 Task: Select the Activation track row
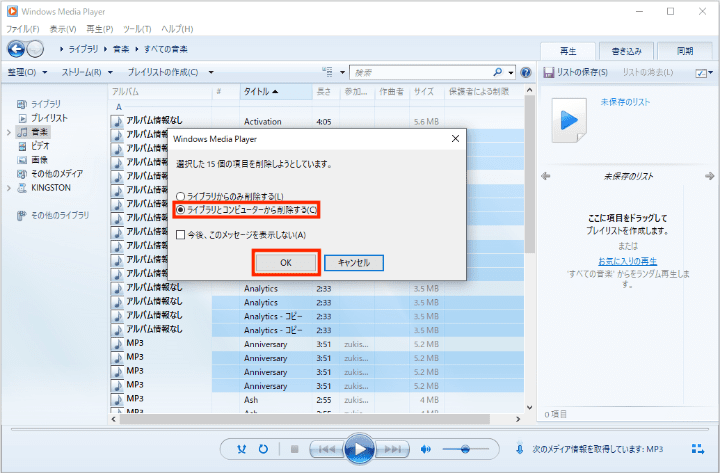pyautogui.click(x=317, y=122)
